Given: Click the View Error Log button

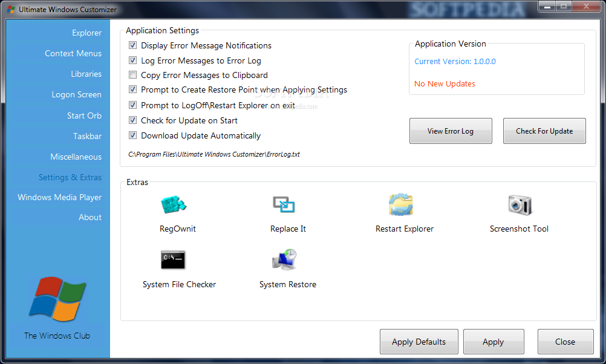Looking at the screenshot, I should click(x=451, y=131).
